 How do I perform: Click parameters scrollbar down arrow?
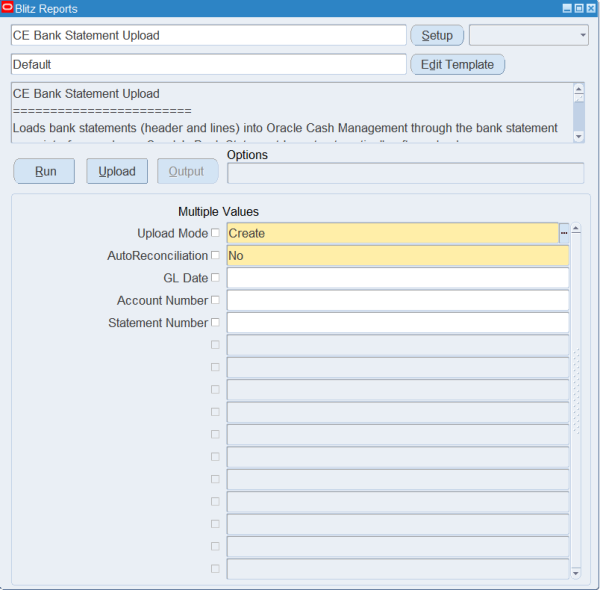pos(576,573)
